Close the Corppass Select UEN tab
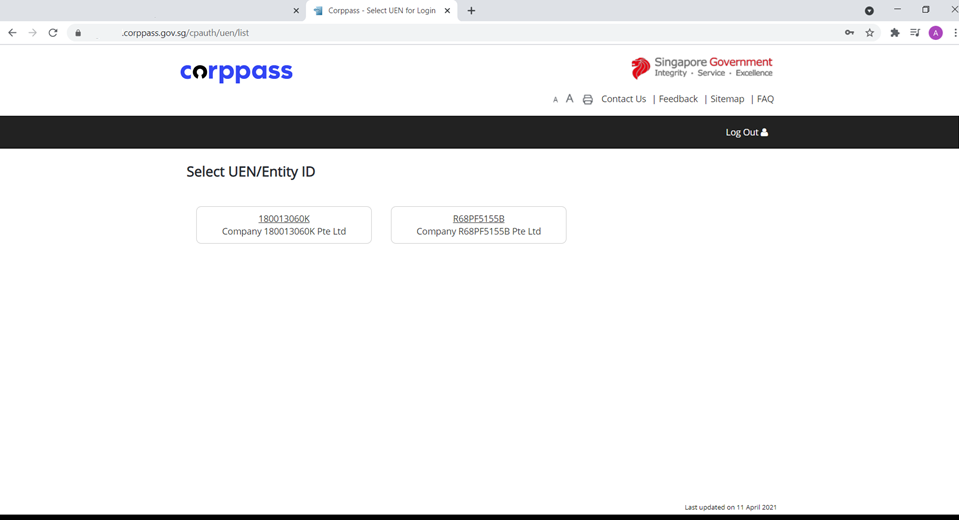This screenshot has height=520, width=959. coord(447,10)
